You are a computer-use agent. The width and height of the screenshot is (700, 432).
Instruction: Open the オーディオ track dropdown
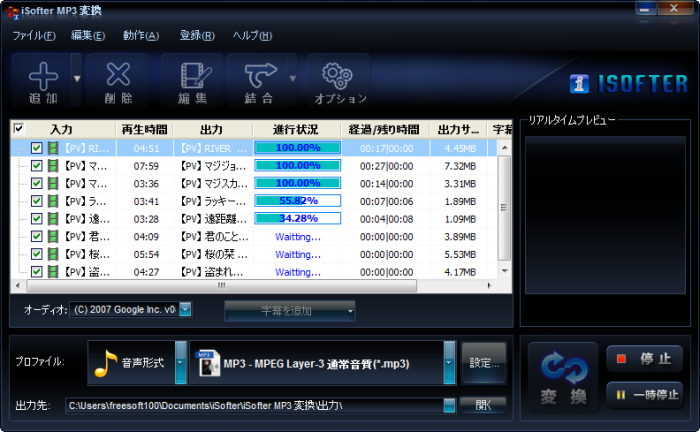coord(185,309)
